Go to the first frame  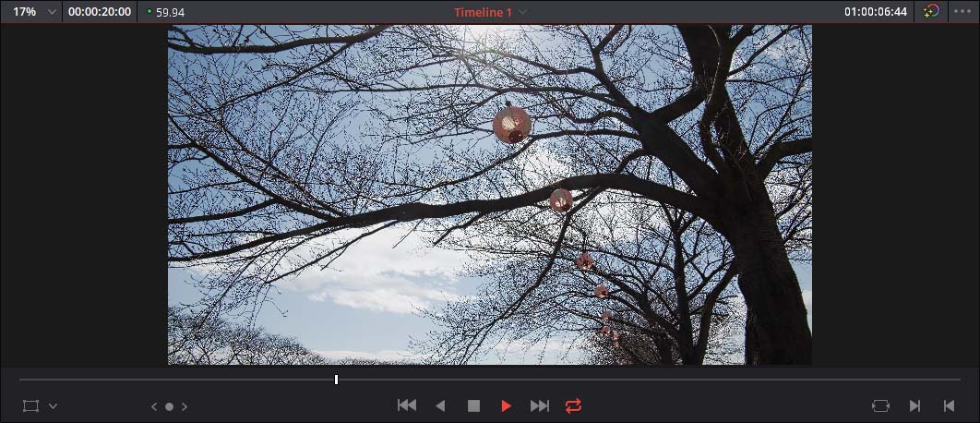407,405
